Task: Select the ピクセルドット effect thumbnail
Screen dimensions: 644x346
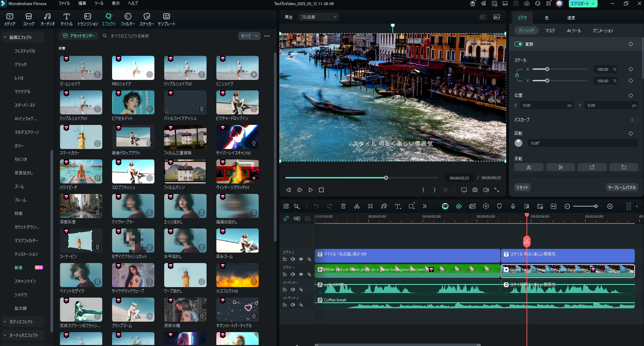Action: (x=133, y=102)
